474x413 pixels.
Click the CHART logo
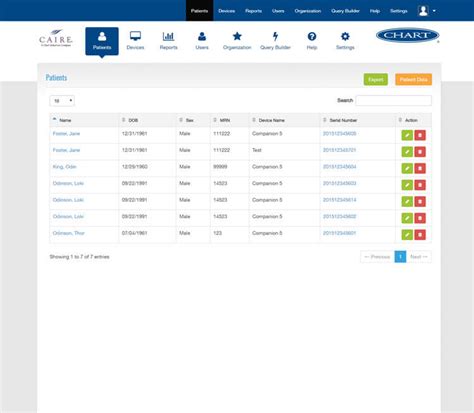point(407,35)
